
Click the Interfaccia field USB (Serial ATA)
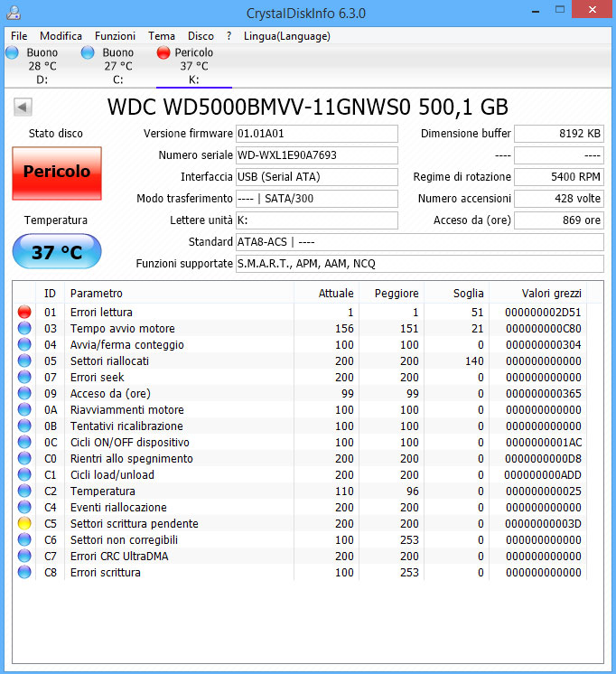pos(317,177)
